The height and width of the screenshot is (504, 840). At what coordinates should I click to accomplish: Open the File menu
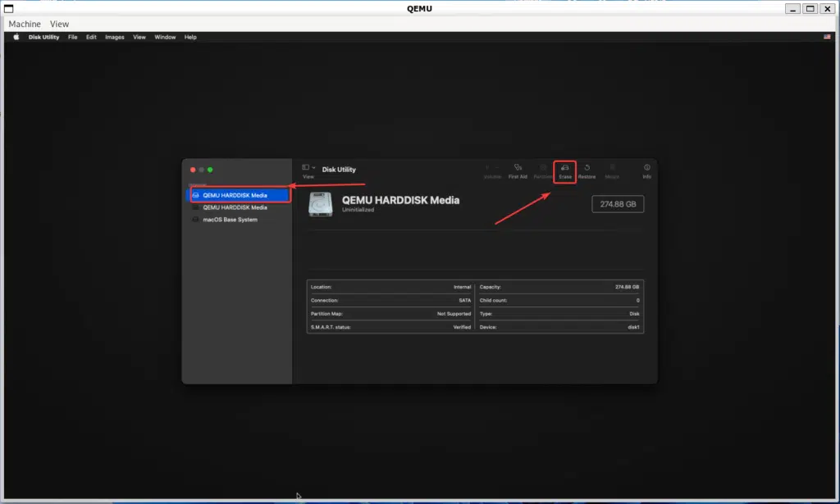[x=73, y=37]
